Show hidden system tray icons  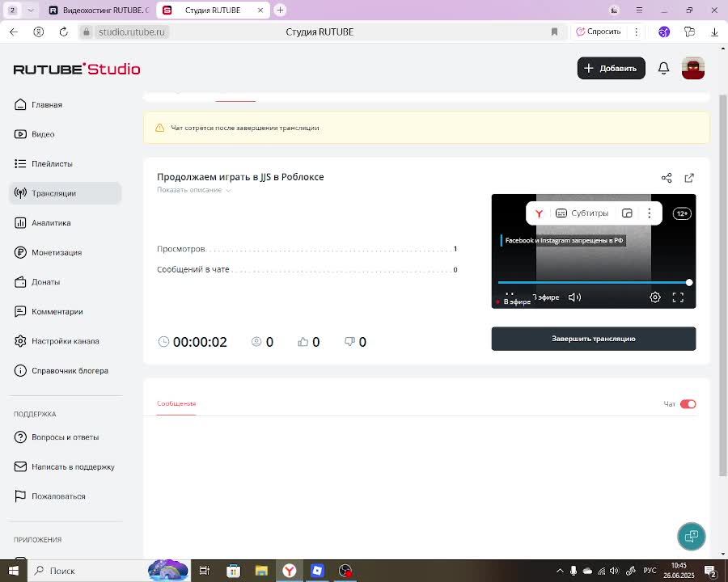560,571
